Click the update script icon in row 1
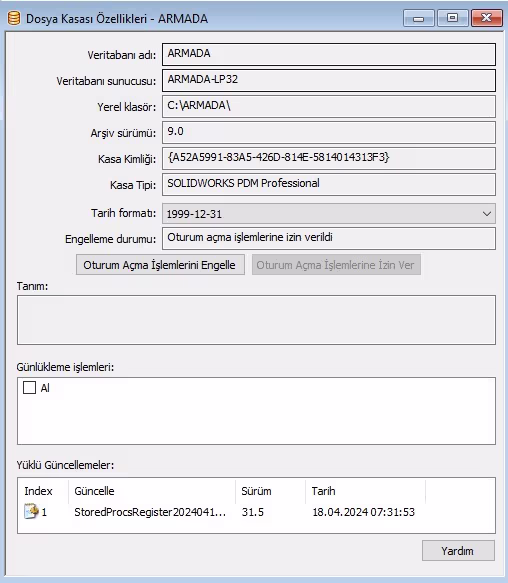The image size is (508, 583). coord(31,511)
